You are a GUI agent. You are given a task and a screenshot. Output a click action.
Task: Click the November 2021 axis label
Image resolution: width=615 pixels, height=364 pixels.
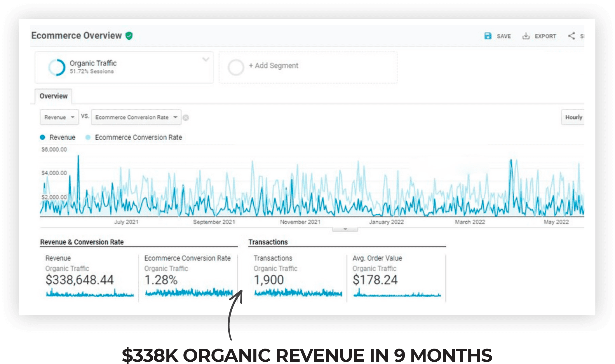tap(300, 222)
